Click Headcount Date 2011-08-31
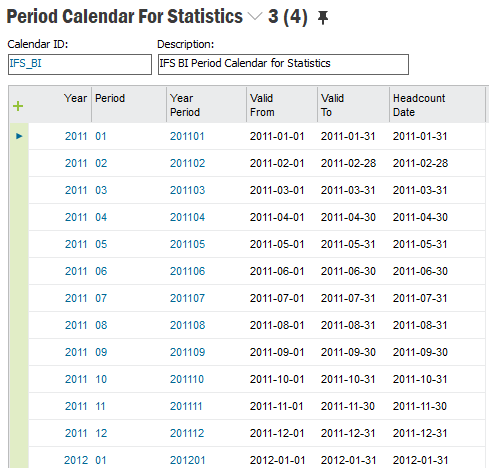Viewport: 489px width, 468px height. pos(420,325)
